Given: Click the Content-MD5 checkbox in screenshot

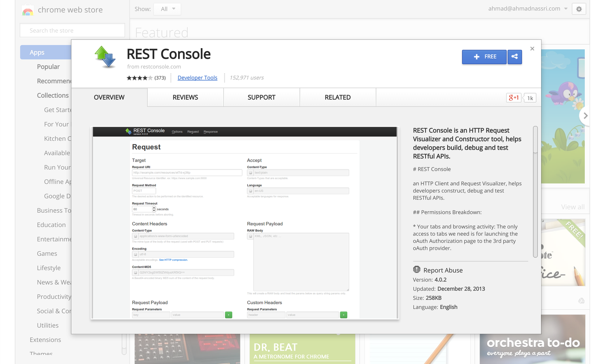Looking at the screenshot, I should coord(136,273).
